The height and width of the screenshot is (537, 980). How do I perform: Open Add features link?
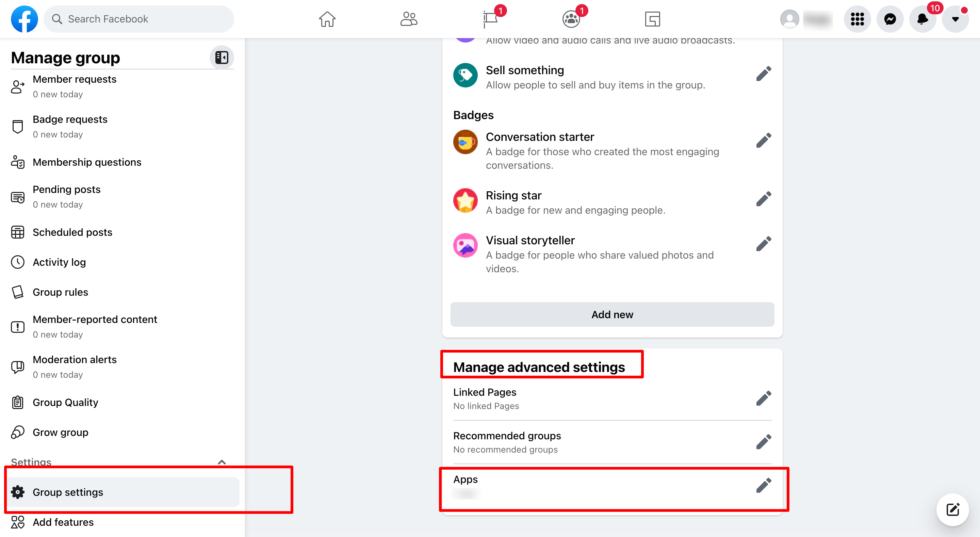(63, 522)
